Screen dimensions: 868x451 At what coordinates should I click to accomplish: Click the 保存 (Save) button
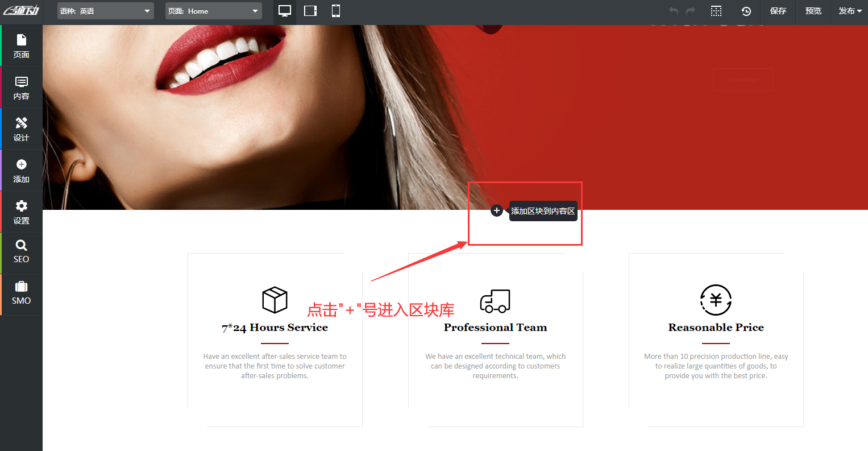(778, 11)
